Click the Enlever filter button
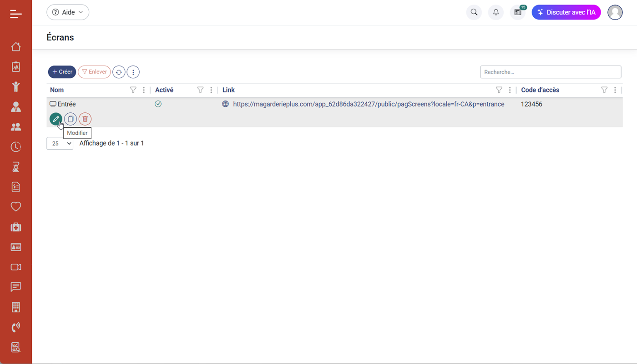 click(x=94, y=72)
